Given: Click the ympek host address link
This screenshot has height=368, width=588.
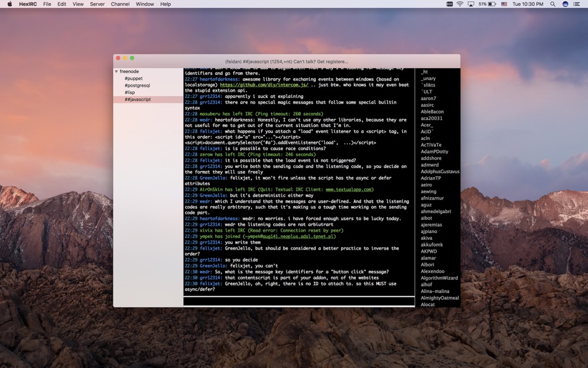Looking at the screenshot, I should 289,237.
